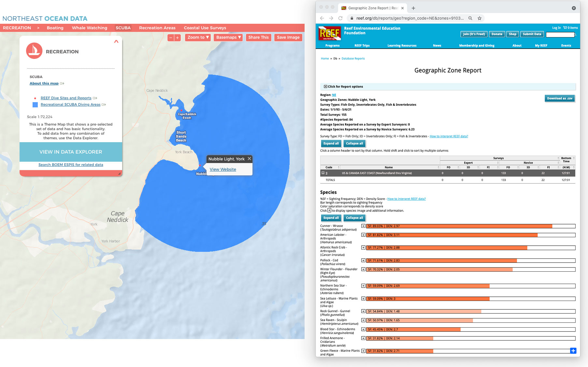Image resolution: width=588 pixels, height=367 pixels.
Task: Bookmark the page with the star icon
Action: click(480, 18)
